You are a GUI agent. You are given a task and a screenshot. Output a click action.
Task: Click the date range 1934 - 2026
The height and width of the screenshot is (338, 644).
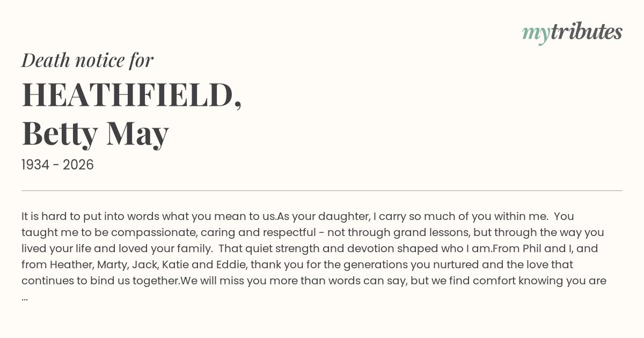[57, 165]
